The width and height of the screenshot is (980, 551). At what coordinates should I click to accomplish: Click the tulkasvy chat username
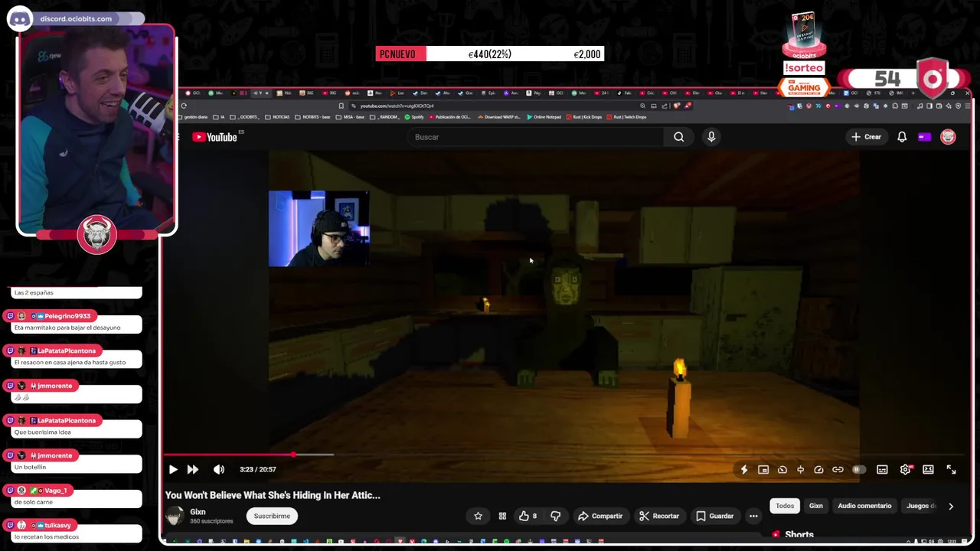tap(57, 525)
